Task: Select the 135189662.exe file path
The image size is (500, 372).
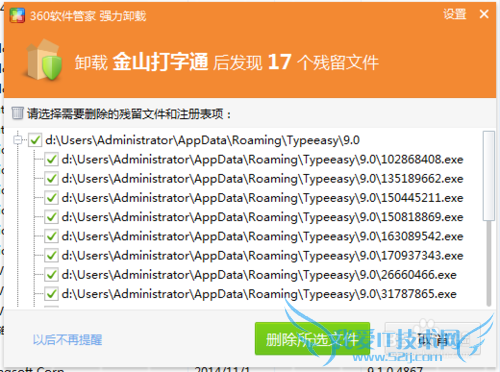Action: 262,179
